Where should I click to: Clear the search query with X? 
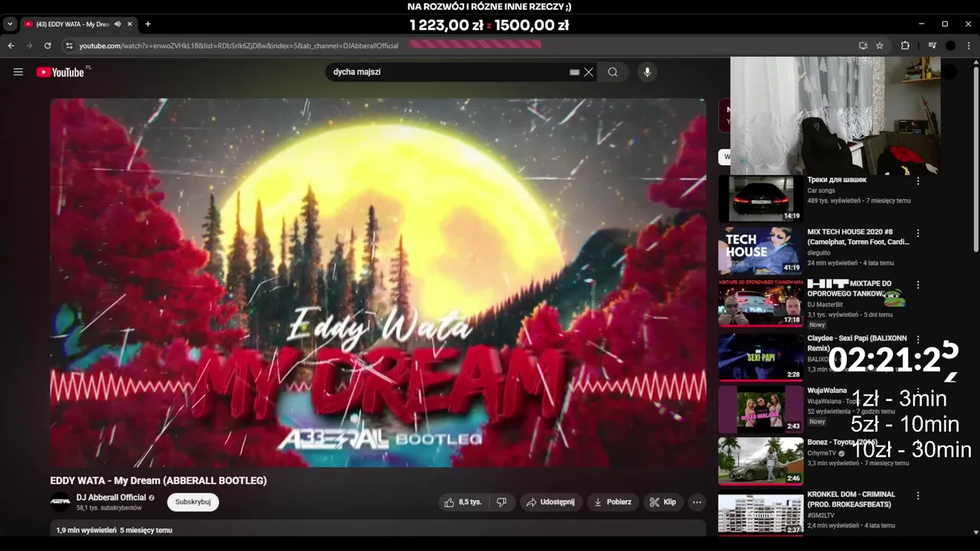589,72
